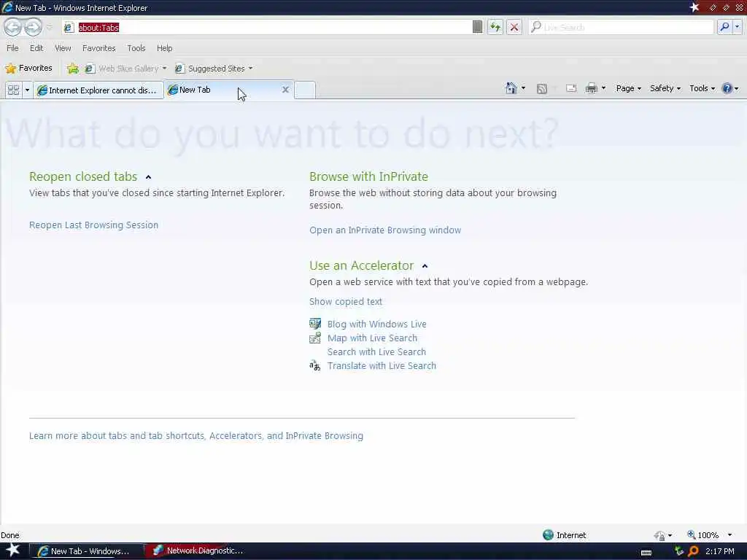This screenshot has height=560, width=747.
Task: Click the Compatibility View icon
Action: pyautogui.click(x=477, y=27)
